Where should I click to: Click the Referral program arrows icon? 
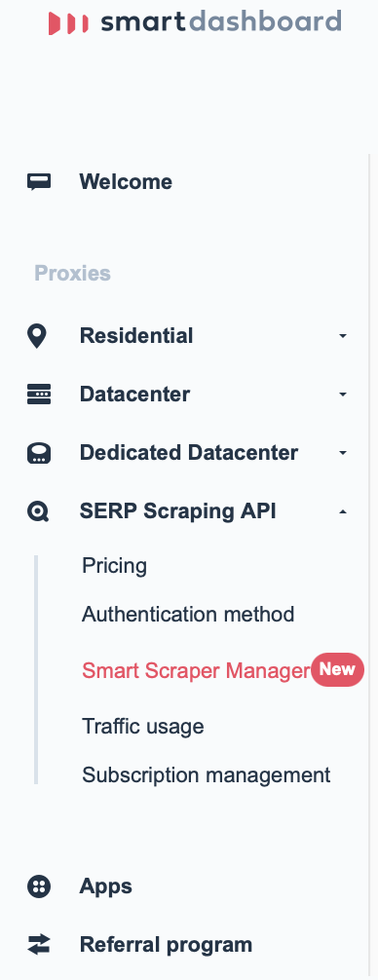point(39,944)
